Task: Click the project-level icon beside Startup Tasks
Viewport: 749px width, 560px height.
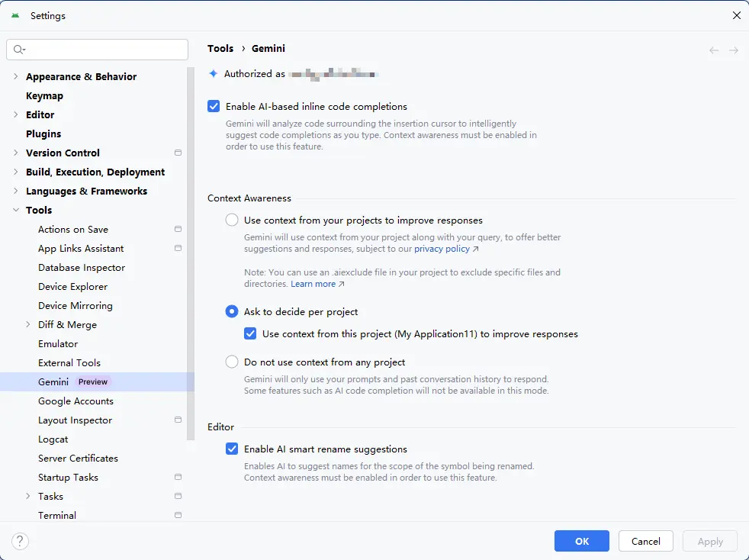Action: pos(178,477)
